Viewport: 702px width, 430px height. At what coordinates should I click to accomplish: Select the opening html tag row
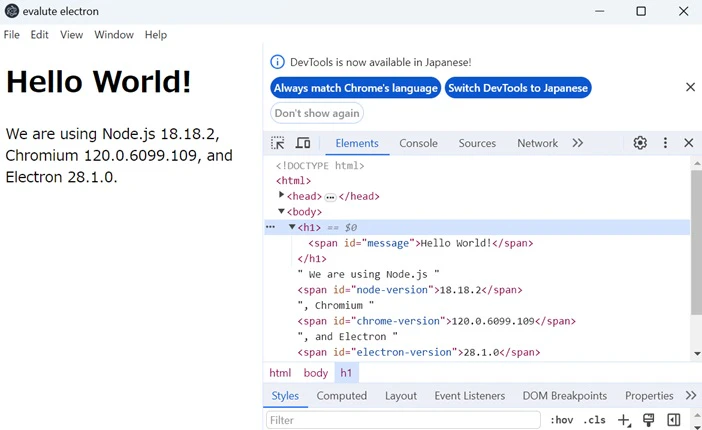[477, 181]
